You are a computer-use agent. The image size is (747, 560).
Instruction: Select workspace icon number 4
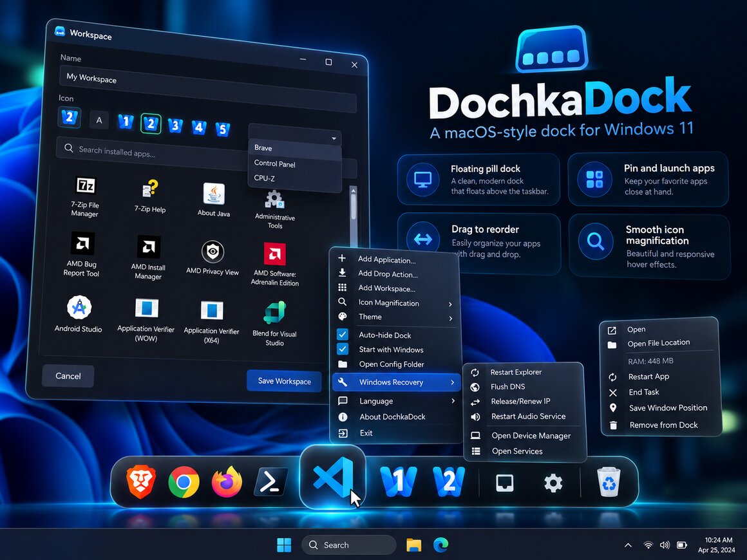click(x=198, y=127)
